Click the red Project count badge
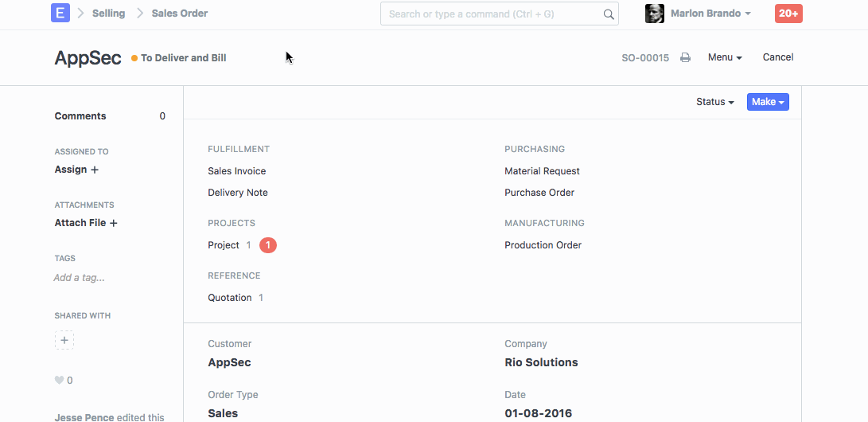Screen dimensions: 868x422 pos(268,245)
